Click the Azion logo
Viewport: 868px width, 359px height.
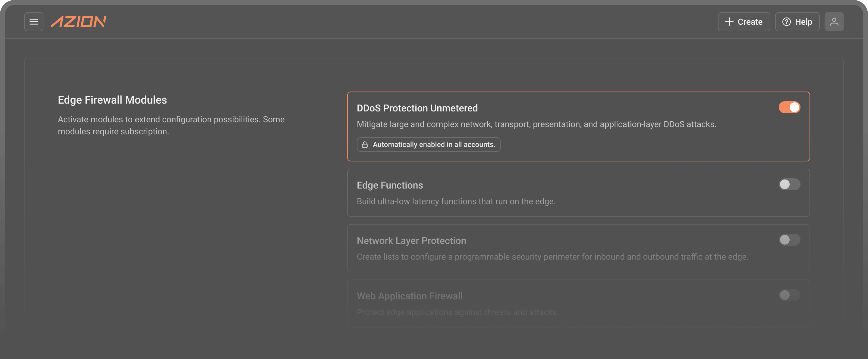[x=78, y=22]
